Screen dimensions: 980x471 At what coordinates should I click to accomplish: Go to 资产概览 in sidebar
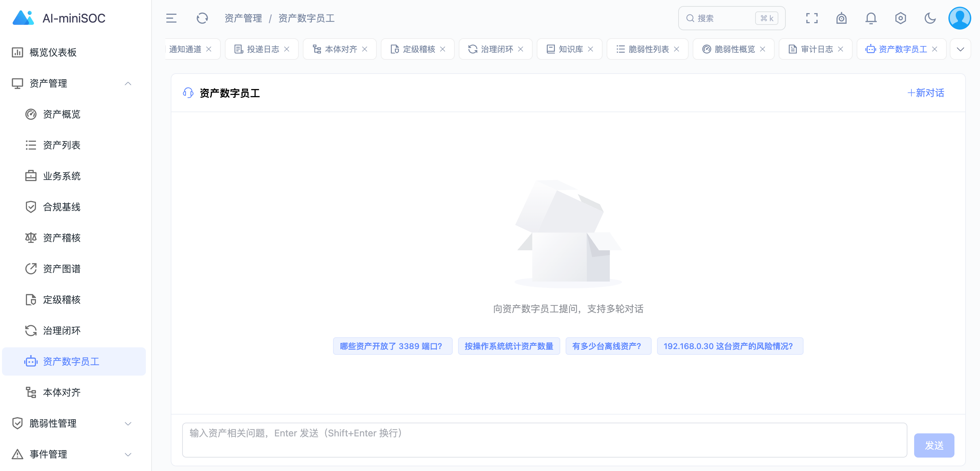(74, 114)
